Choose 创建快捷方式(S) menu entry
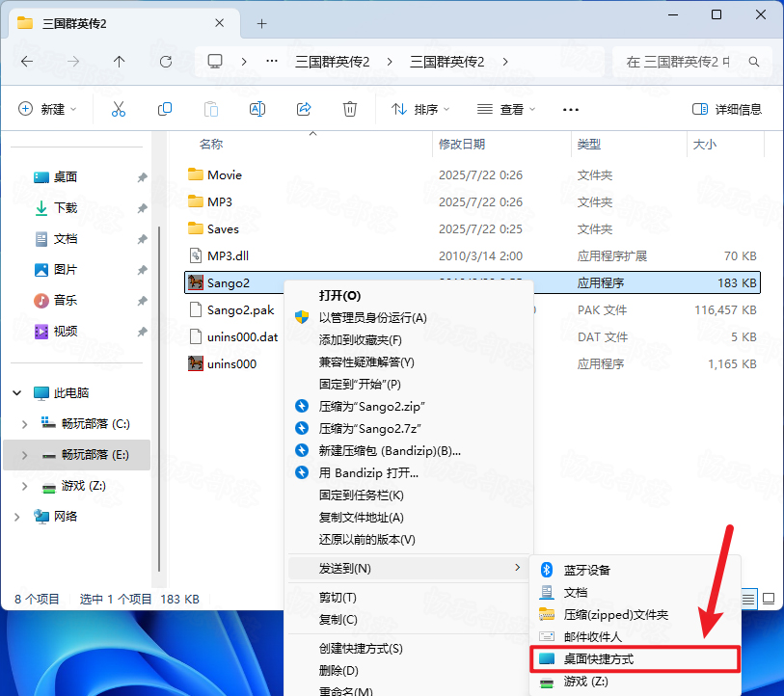The height and width of the screenshot is (696, 784). 409,649
